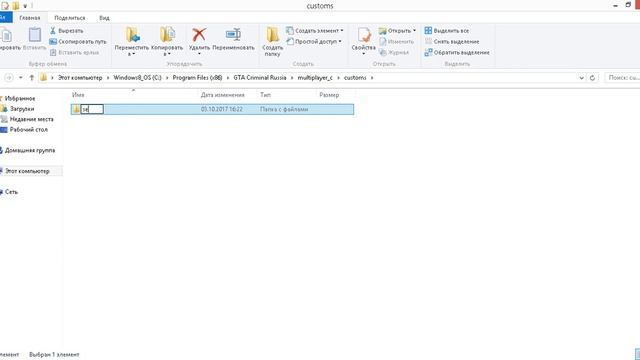Open the Quick Access Toolbar customize arrow
This screenshot has width=640, height=360.
25,6
